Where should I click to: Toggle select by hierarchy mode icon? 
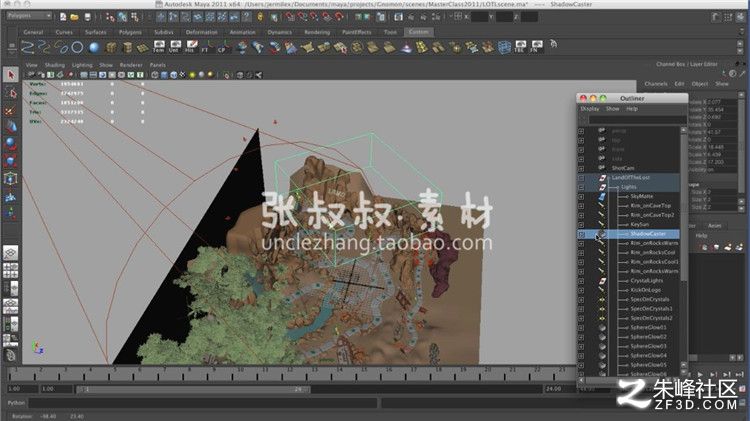(110, 17)
